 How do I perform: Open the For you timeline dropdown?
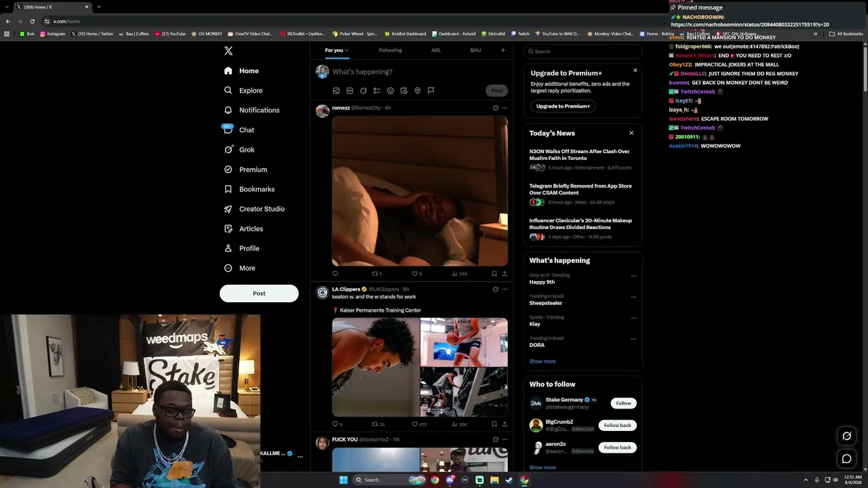pos(336,50)
